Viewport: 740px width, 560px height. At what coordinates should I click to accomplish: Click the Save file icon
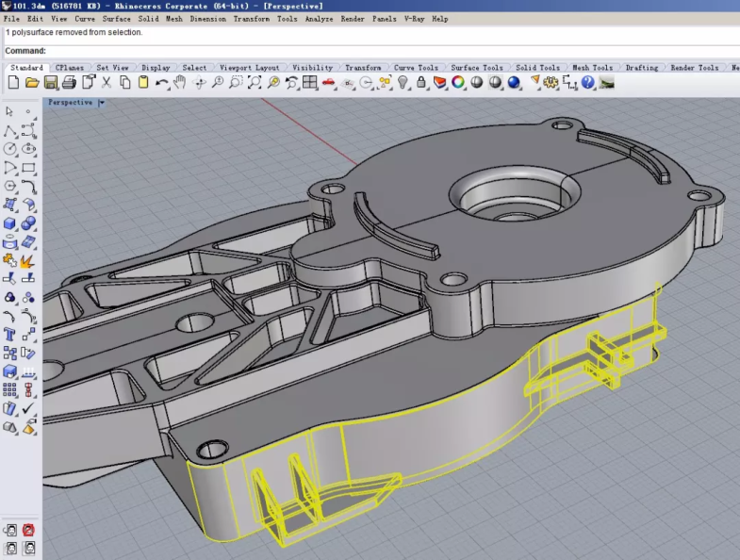pyautogui.click(x=49, y=83)
